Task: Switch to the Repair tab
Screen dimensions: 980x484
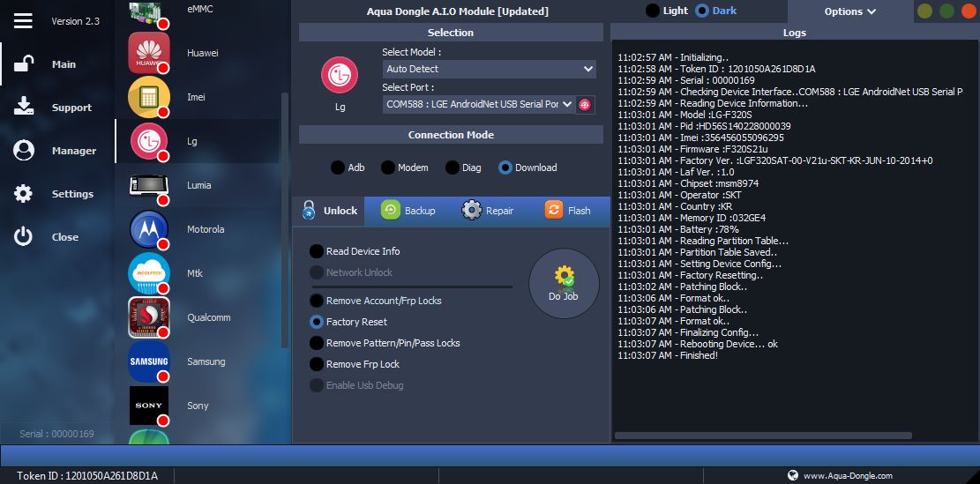Action: pyautogui.click(x=488, y=211)
